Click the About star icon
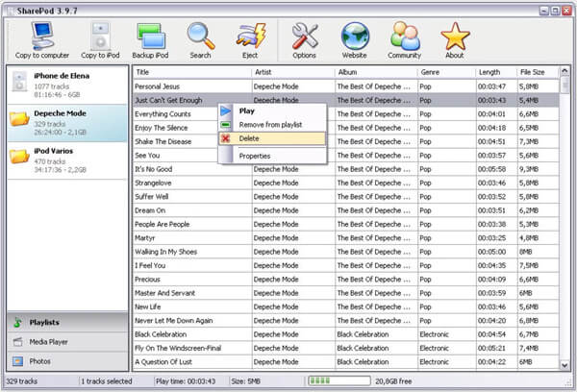577x392 pixels. click(x=455, y=40)
